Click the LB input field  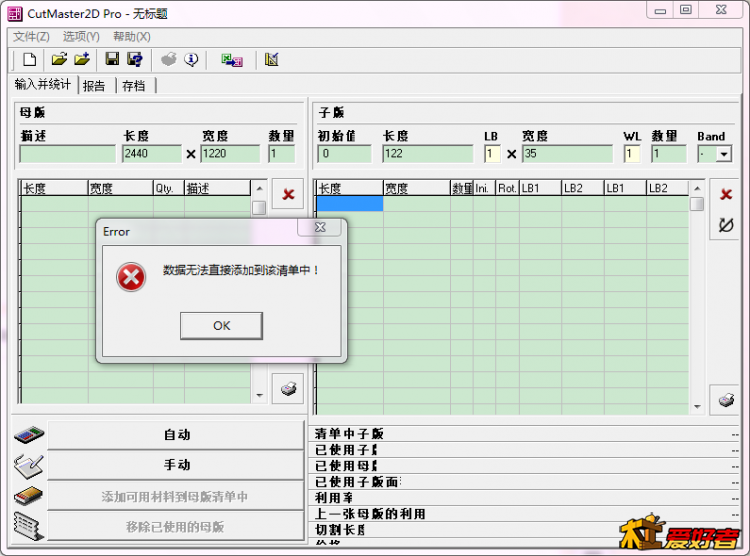pos(492,154)
